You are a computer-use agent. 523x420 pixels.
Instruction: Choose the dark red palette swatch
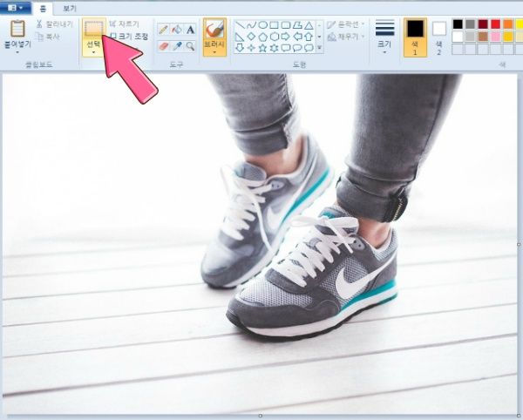pos(483,24)
